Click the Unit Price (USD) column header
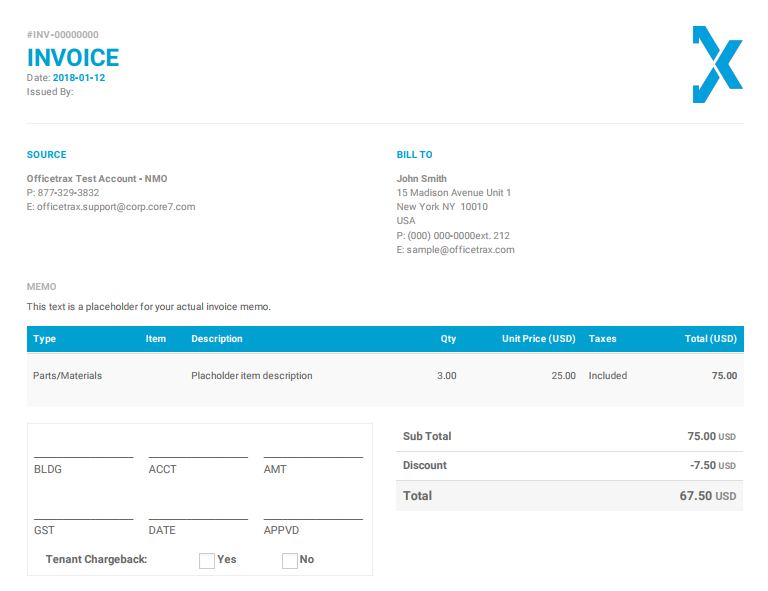Image resolution: width=768 pixels, height=591 pixels. point(538,339)
